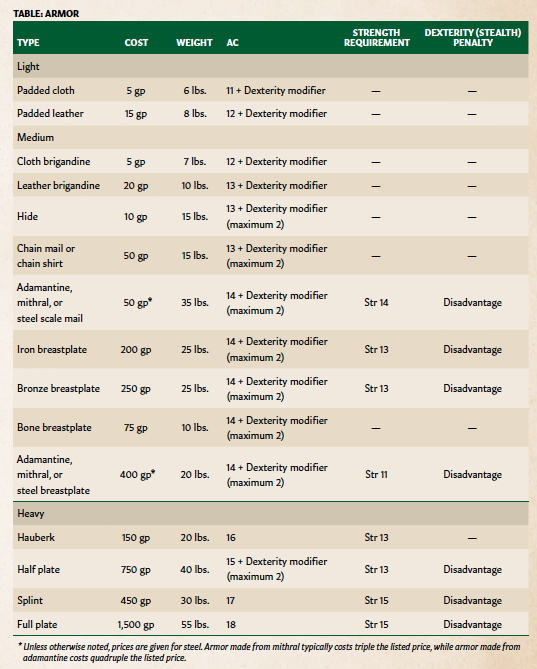Select Full plate's 1,500 gp cost
Screen dimensions: 537x669
coord(136,625)
